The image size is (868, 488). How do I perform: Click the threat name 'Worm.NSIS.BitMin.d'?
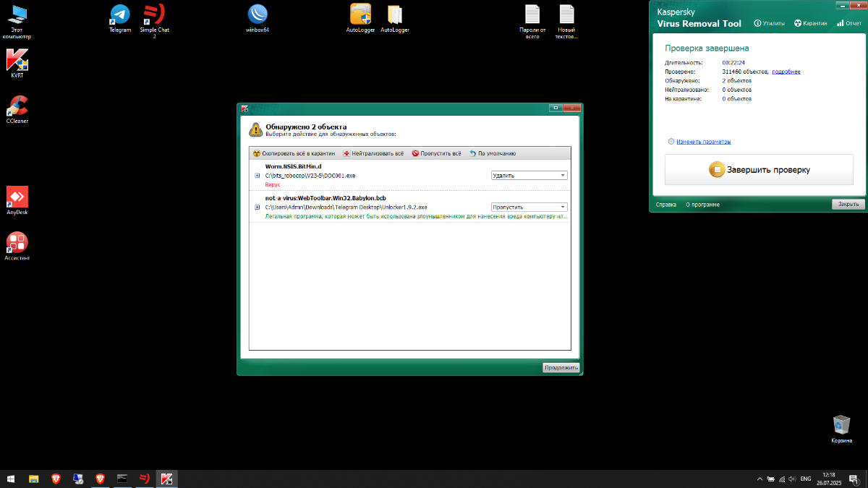tap(293, 166)
